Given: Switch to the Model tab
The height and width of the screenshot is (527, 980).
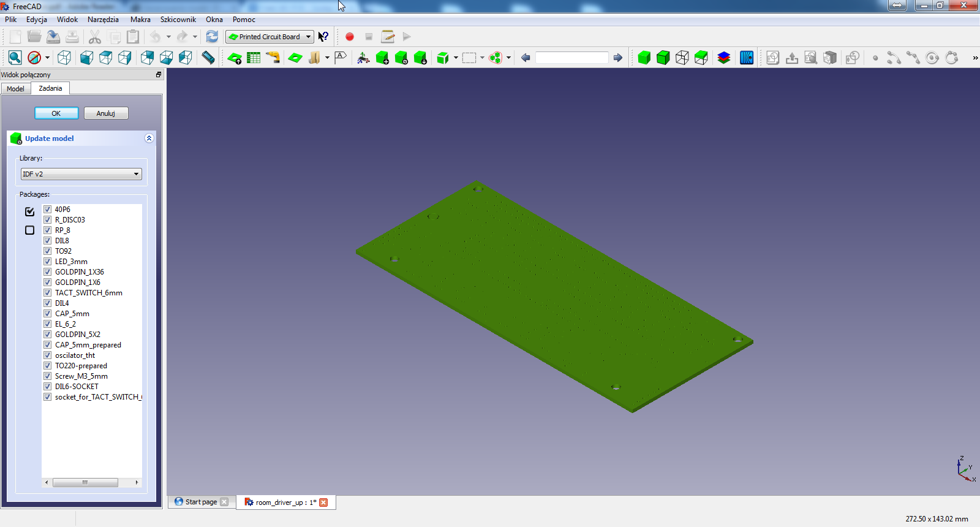Looking at the screenshot, I should point(15,89).
